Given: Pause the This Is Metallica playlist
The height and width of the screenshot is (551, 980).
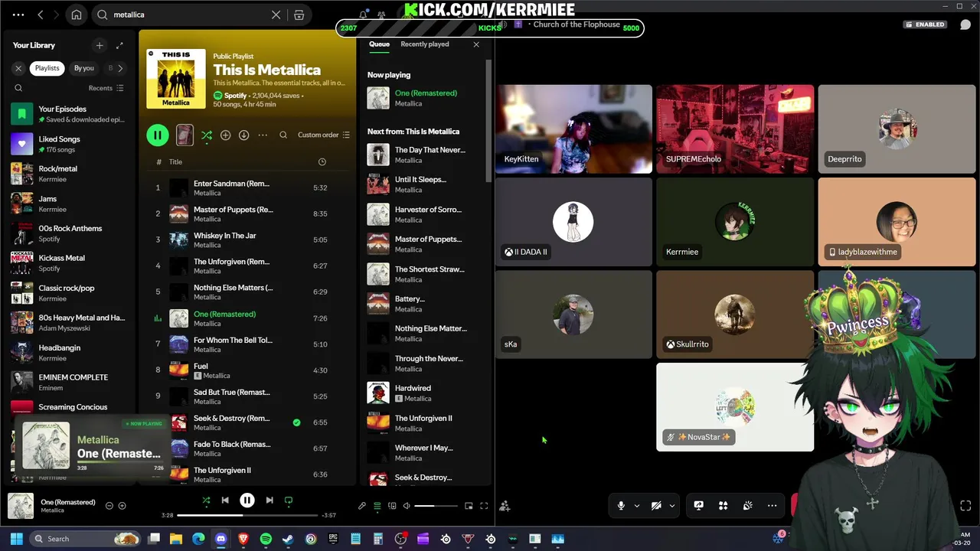Looking at the screenshot, I should click(158, 135).
